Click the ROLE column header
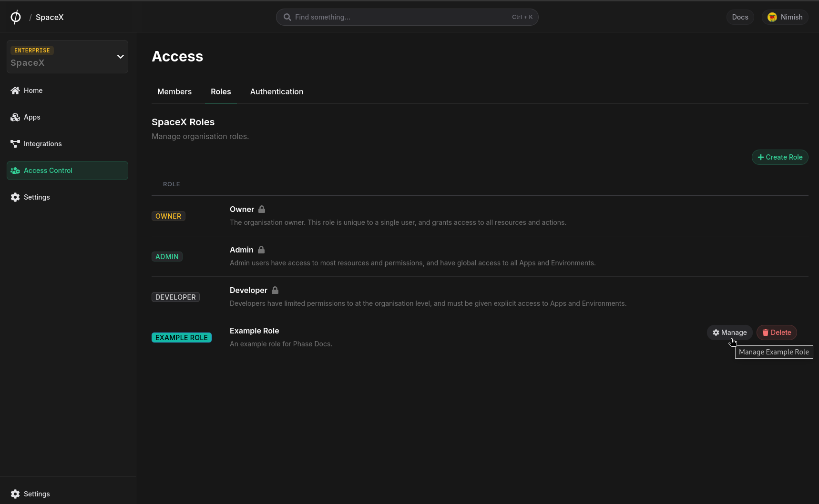 172,184
